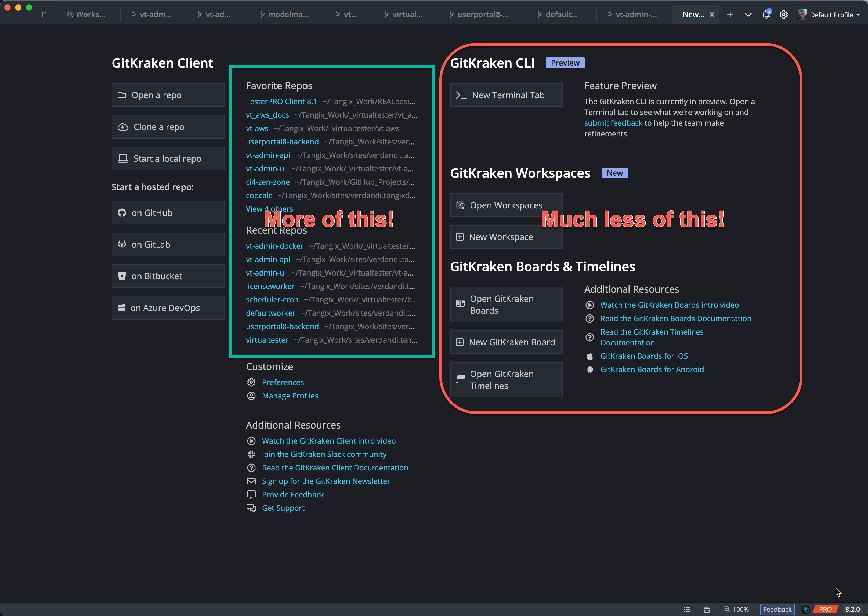The height and width of the screenshot is (616, 868).
Task: Start a hosted repo on GitLab
Action: pos(168,245)
